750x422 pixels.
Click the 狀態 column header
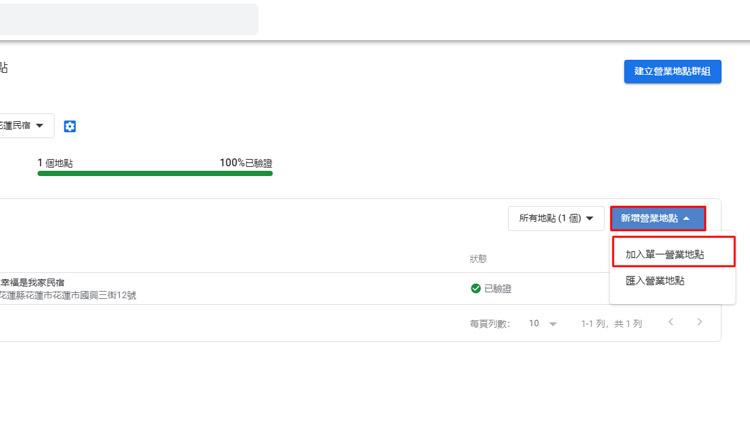tap(478, 259)
